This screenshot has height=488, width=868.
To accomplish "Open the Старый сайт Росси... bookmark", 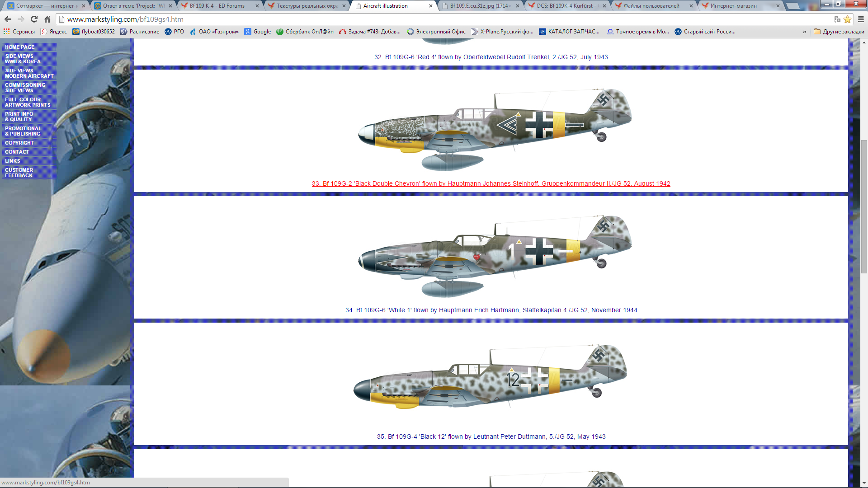I will pyautogui.click(x=705, y=32).
